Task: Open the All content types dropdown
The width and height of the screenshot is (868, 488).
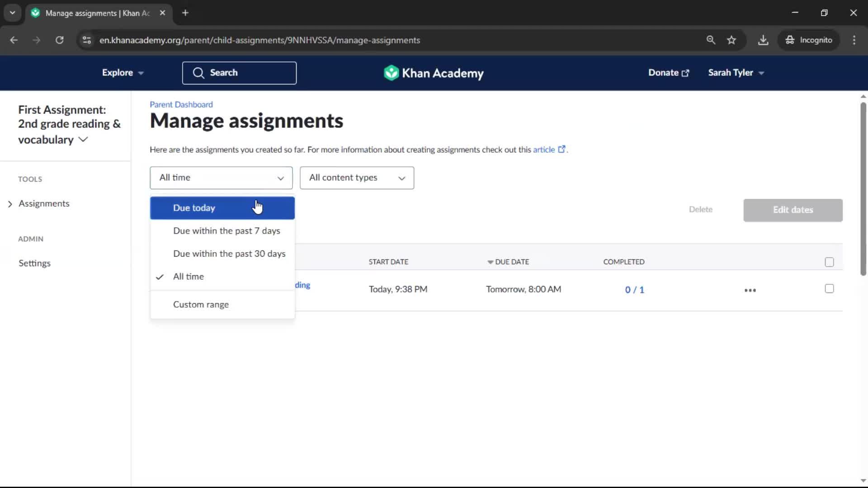Action: [357, 178]
